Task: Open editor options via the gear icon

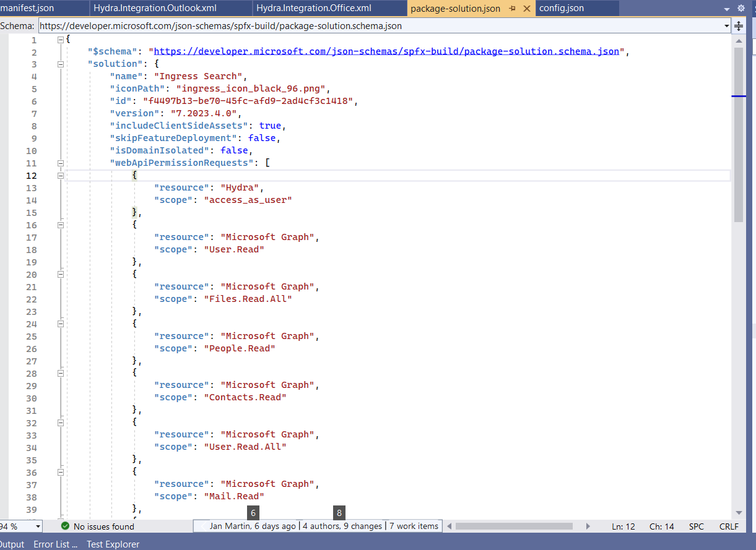Action: tap(741, 7)
